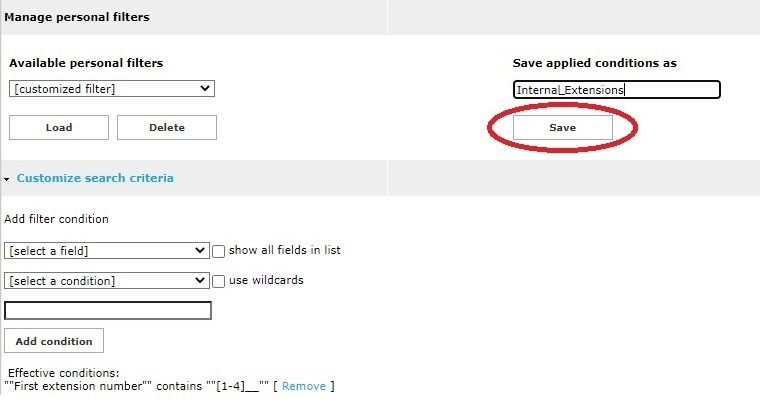Save the applied conditions
This screenshot has width=760, height=417.
(x=562, y=128)
